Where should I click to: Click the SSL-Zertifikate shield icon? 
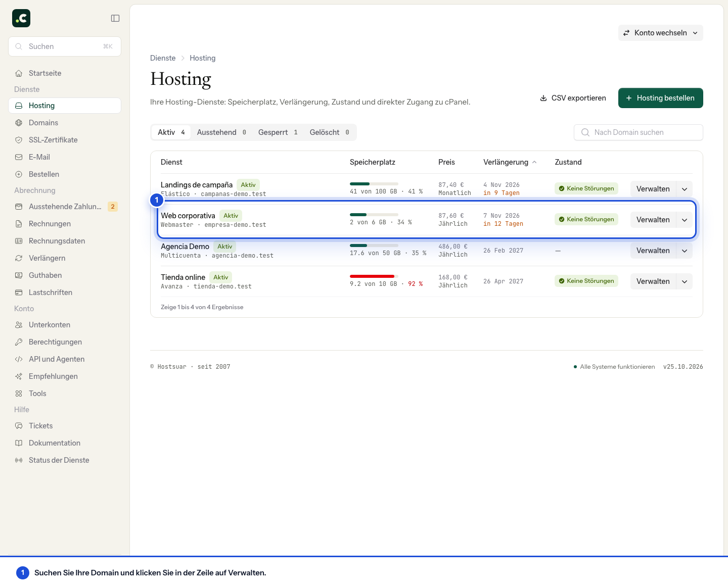pyautogui.click(x=19, y=140)
